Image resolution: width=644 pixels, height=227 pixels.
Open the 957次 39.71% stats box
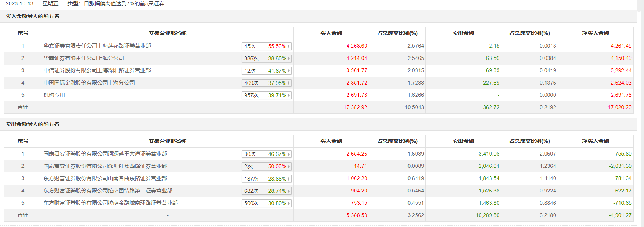267,95
